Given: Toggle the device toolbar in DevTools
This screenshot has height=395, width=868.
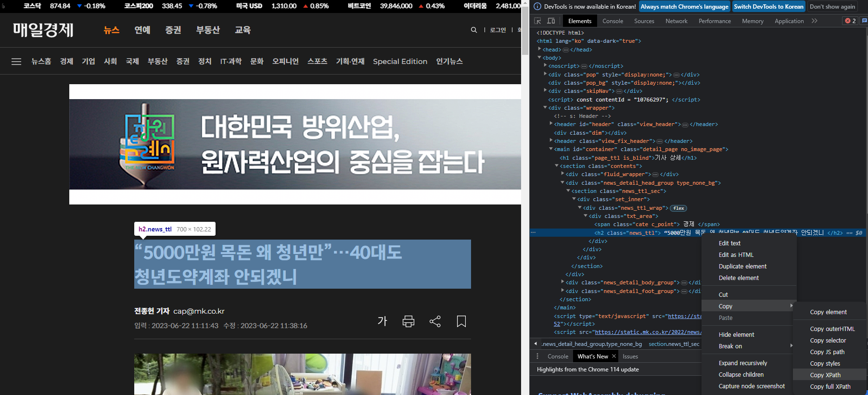Looking at the screenshot, I should coord(551,21).
